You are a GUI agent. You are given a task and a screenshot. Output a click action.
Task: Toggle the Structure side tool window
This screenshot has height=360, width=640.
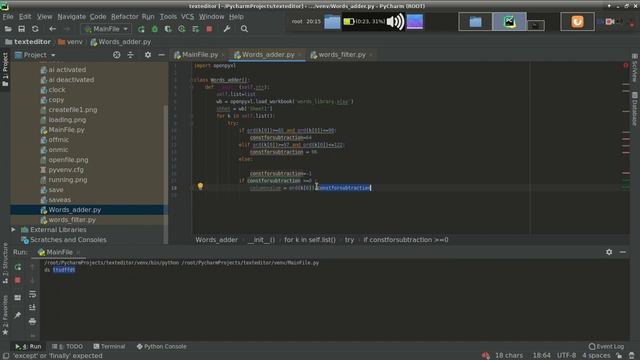coord(5,263)
